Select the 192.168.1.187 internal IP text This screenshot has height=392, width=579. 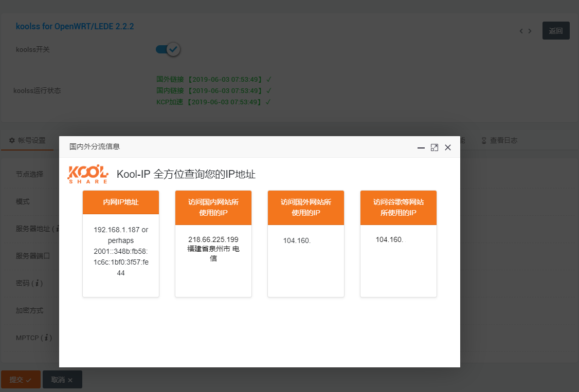point(117,230)
